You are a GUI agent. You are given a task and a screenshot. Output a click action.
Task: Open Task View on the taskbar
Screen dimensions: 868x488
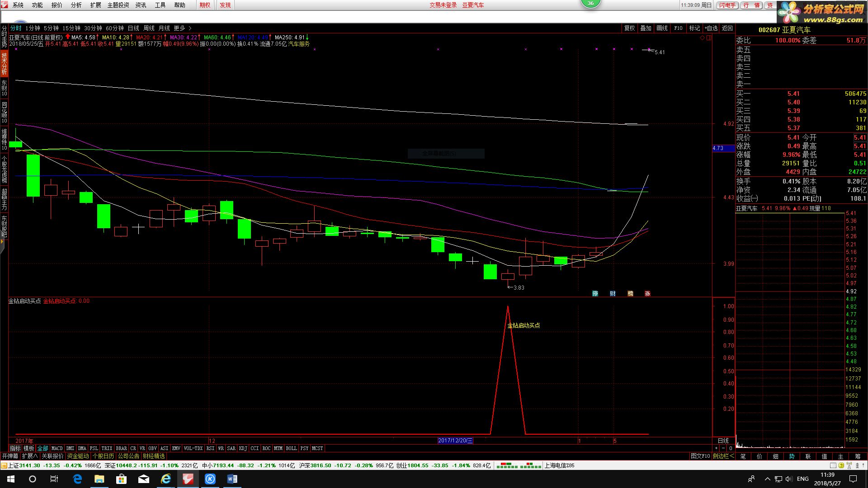tap(54, 479)
